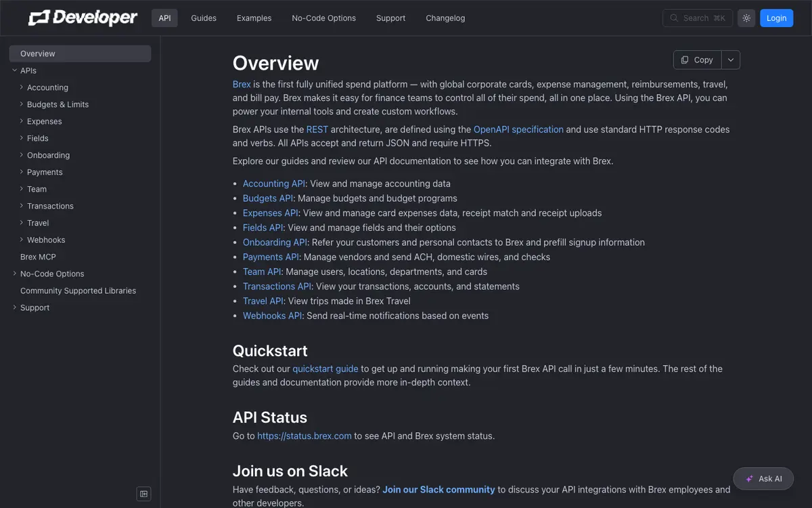This screenshot has width=812, height=508.
Task: Toggle the light/dark theme sun icon
Action: coord(746,18)
